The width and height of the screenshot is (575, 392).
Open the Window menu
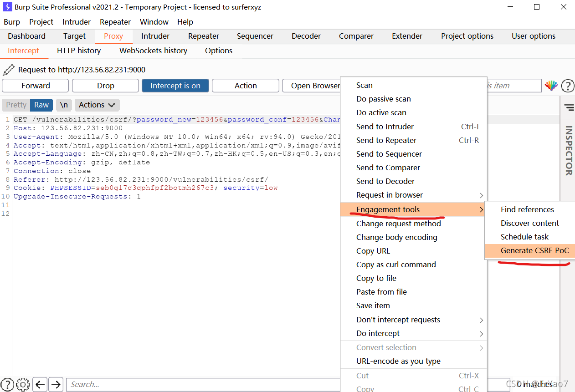click(x=154, y=22)
